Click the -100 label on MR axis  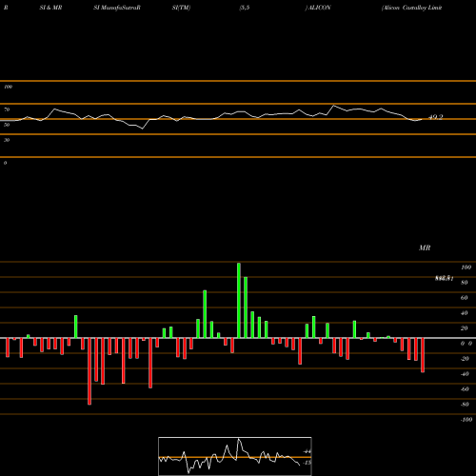tap(466, 420)
